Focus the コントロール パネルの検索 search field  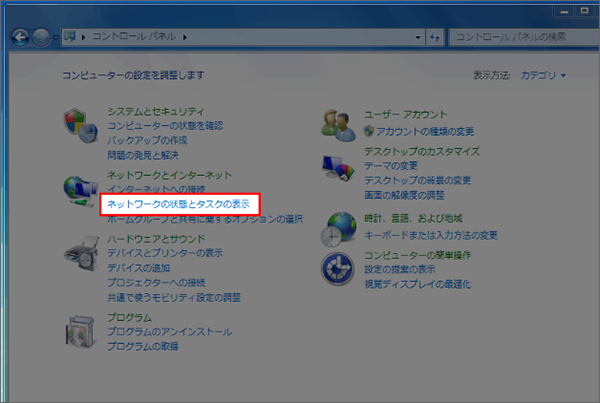tap(524, 37)
